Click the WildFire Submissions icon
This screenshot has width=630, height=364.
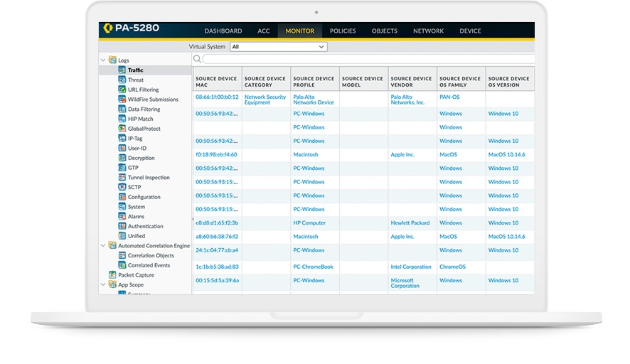(122, 99)
